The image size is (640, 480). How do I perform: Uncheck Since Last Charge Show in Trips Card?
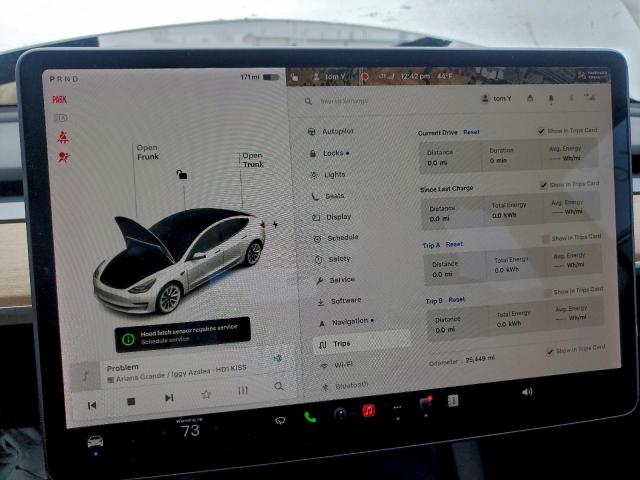pos(543,185)
